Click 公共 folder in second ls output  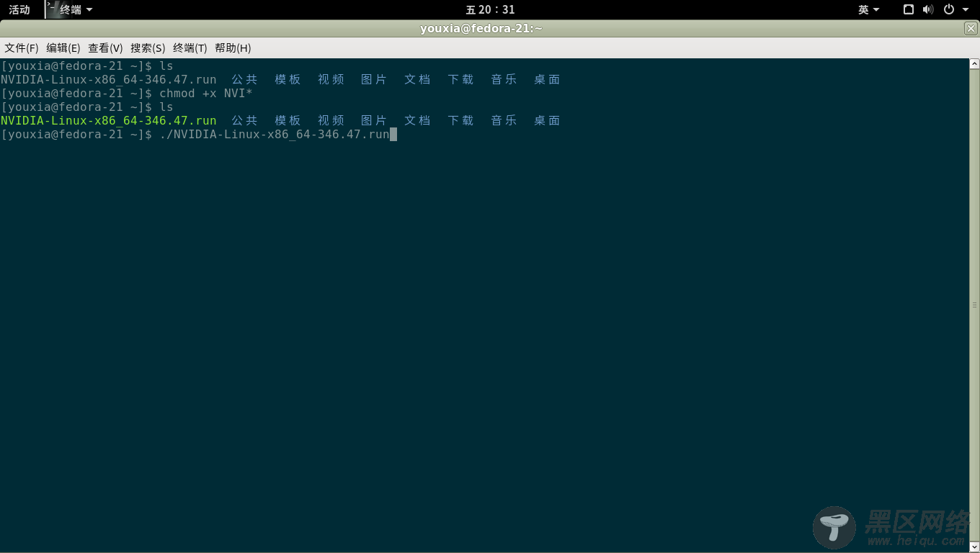coord(244,120)
